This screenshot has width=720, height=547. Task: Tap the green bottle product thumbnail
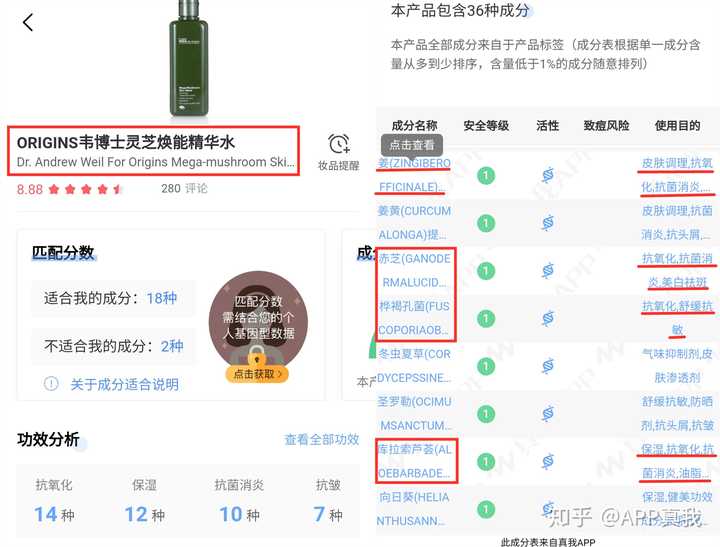(x=188, y=58)
